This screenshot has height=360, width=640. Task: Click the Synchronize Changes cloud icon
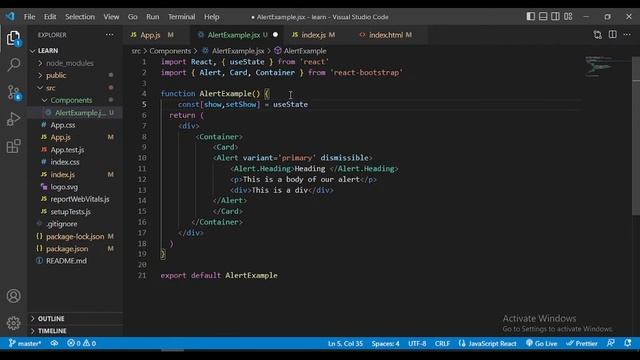tap(54, 344)
